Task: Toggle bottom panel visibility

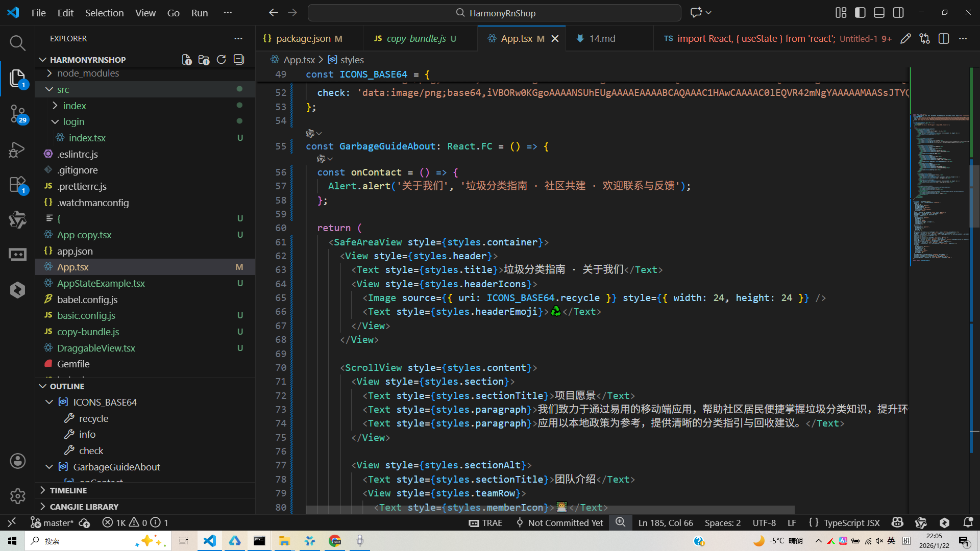Action: pos(879,13)
